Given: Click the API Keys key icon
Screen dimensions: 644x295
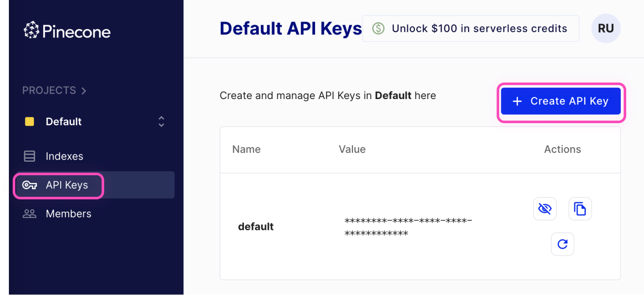Looking at the screenshot, I should point(29,185).
